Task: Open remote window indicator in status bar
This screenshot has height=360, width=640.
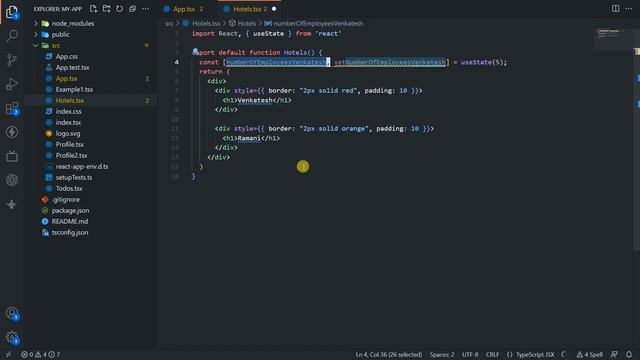Action: [9, 354]
